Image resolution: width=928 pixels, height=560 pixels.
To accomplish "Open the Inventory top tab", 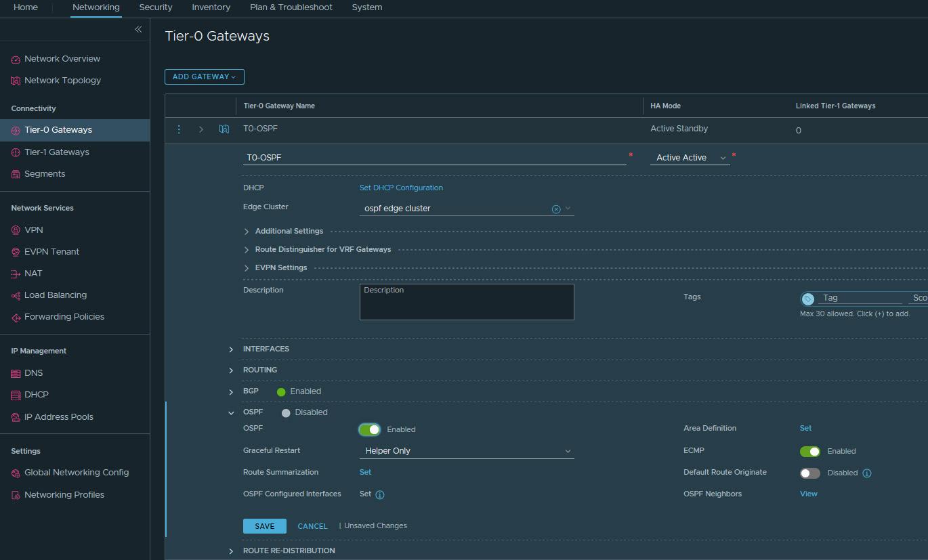I will tap(211, 7).
